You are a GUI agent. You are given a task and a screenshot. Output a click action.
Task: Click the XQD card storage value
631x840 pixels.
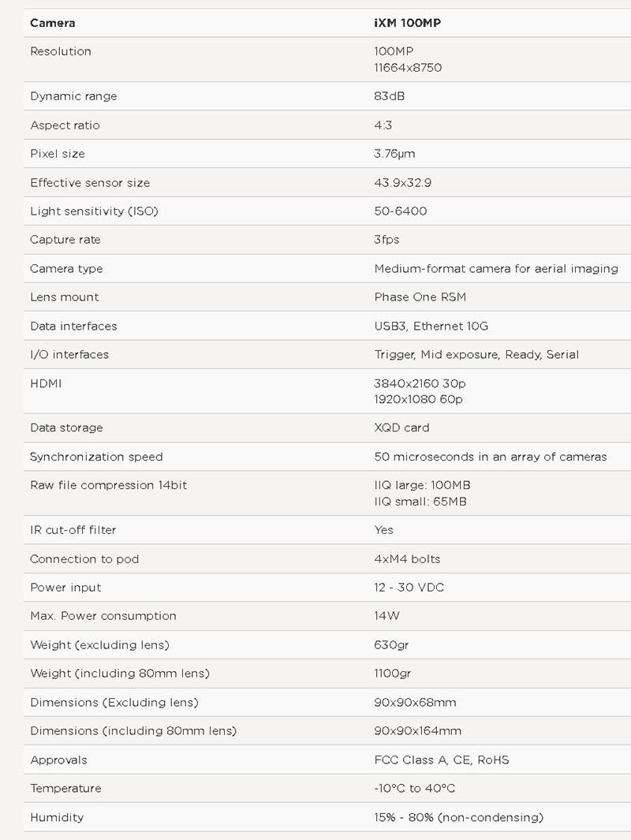pyautogui.click(x=401, y=427)
